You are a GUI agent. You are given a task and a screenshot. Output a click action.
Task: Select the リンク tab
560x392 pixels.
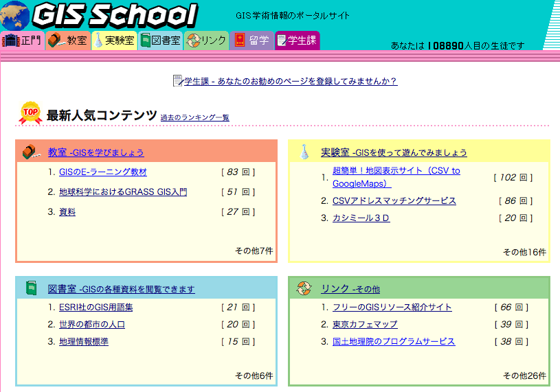(206, 41)
